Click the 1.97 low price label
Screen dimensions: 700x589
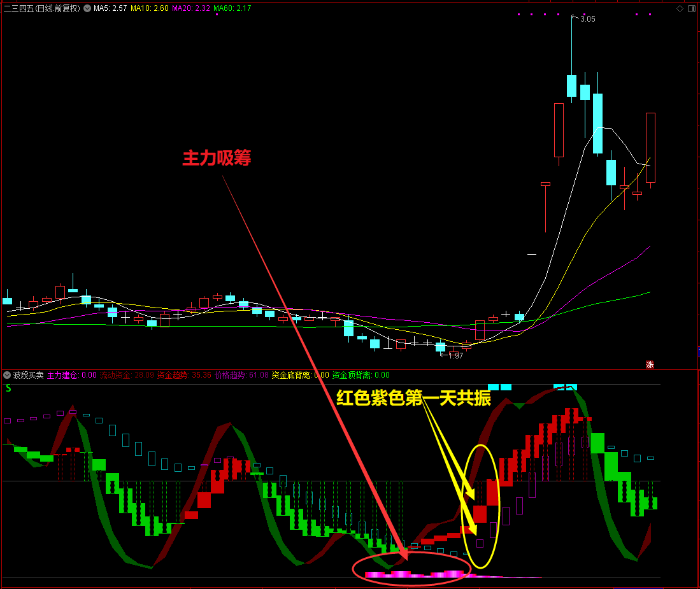[456, 356]
